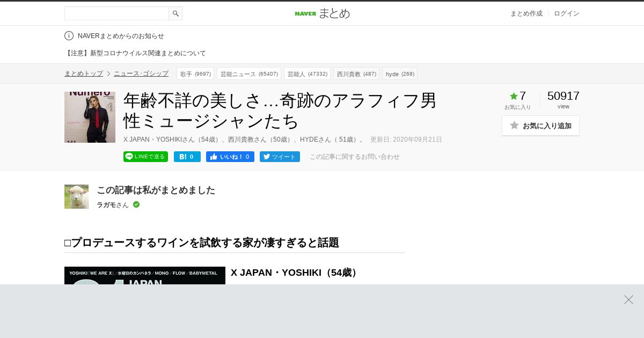Open 新型コロナウイルス関連まとめについて notice
Image resolution: width=644 pixels, height=338 pixels.
tap(135, 53)
